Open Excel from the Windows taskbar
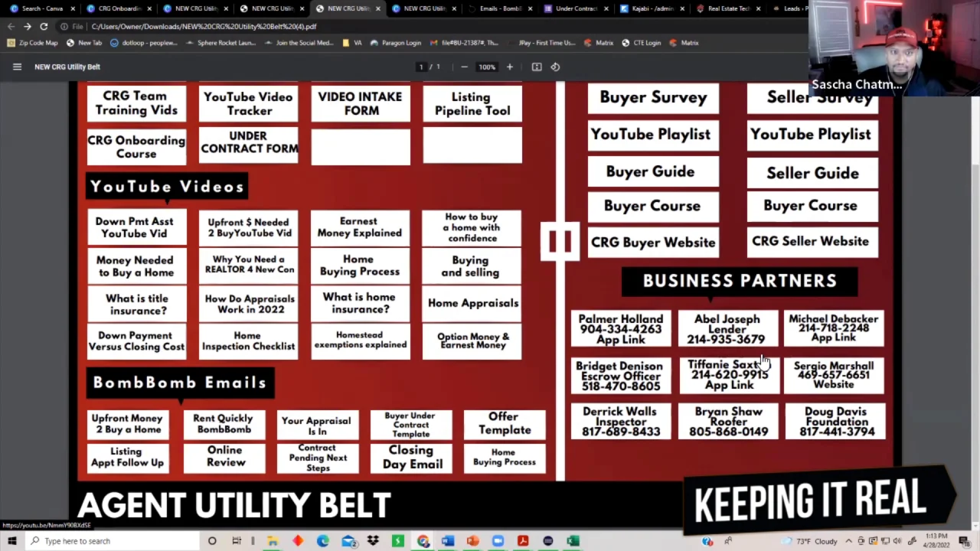This screenshot has height=551, width=980. click(573, 541)
